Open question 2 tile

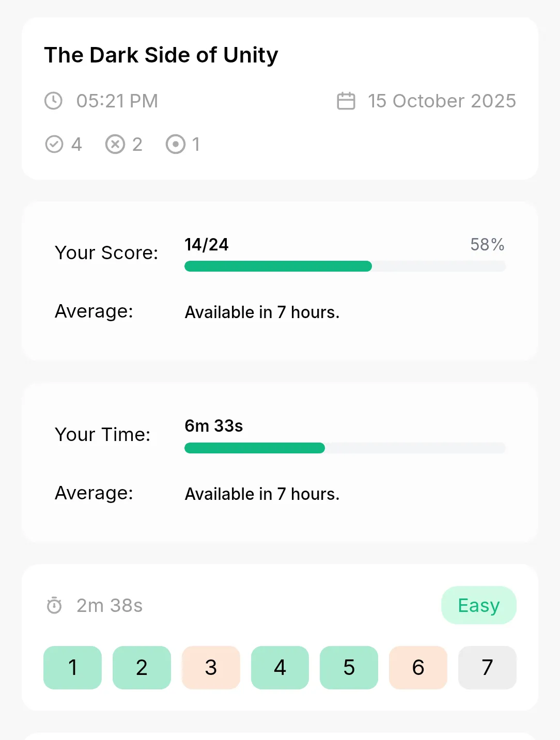142,667
